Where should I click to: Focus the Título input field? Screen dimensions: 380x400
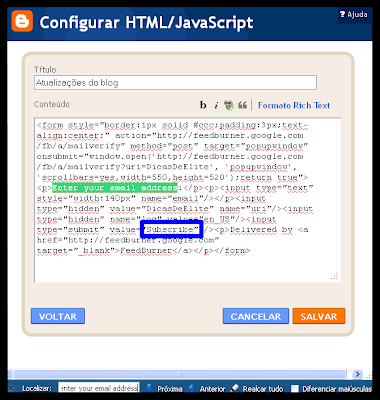click(175, 83)
